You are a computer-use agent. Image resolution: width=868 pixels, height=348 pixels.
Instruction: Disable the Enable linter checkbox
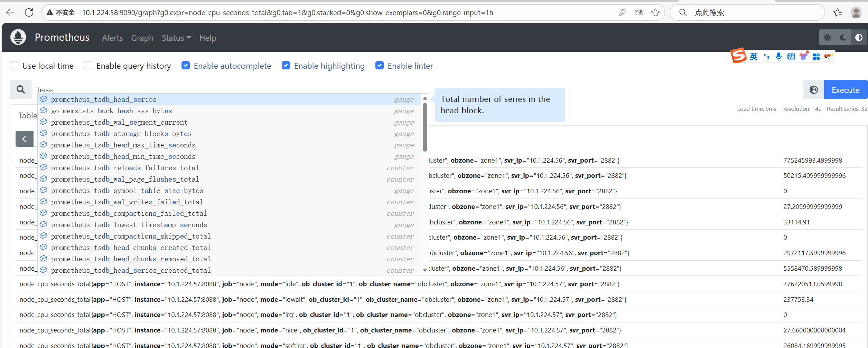click(380, 66)
